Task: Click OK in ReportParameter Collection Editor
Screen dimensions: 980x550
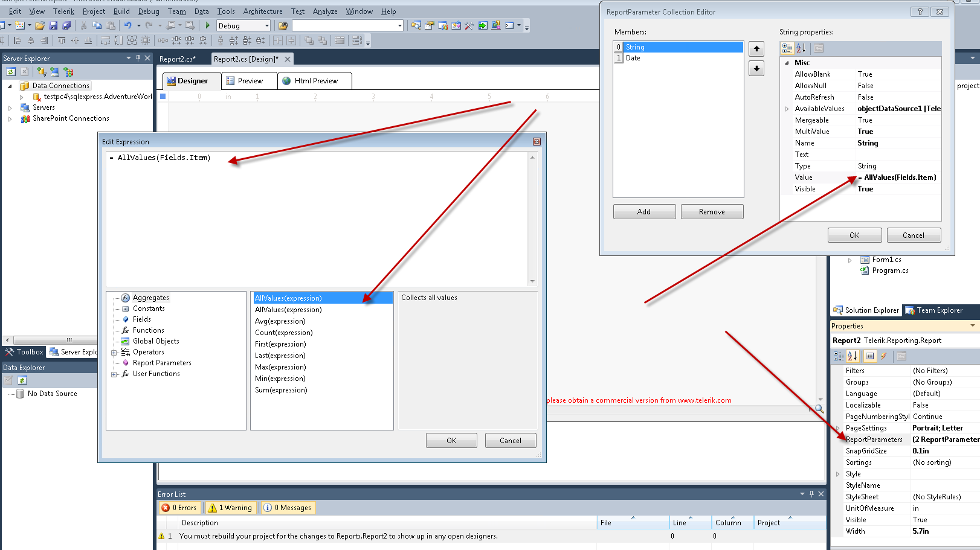Action: (x=854, y=235)
